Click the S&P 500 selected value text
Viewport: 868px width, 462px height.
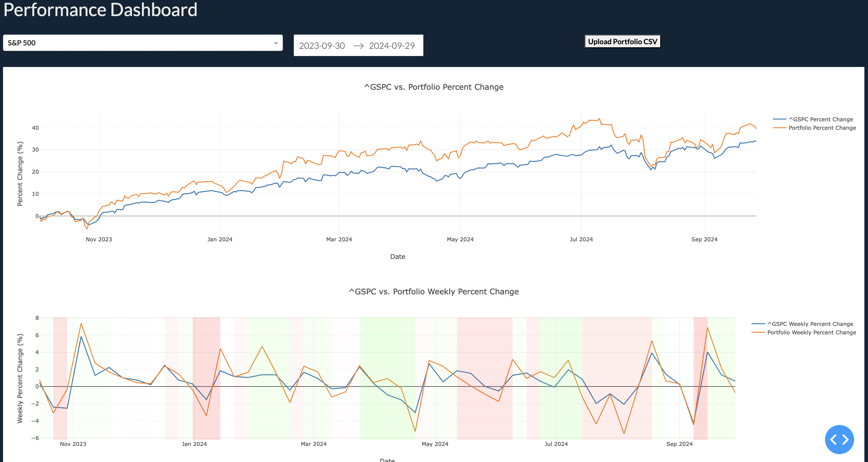(22, 43)
